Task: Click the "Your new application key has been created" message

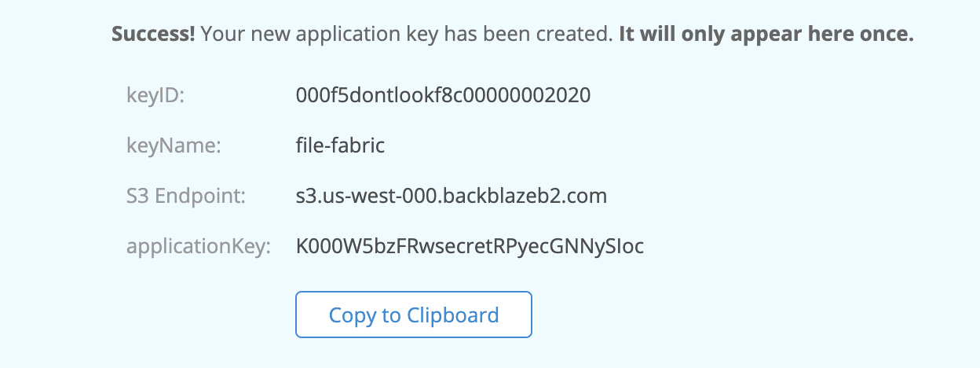Action: [406, 35]
